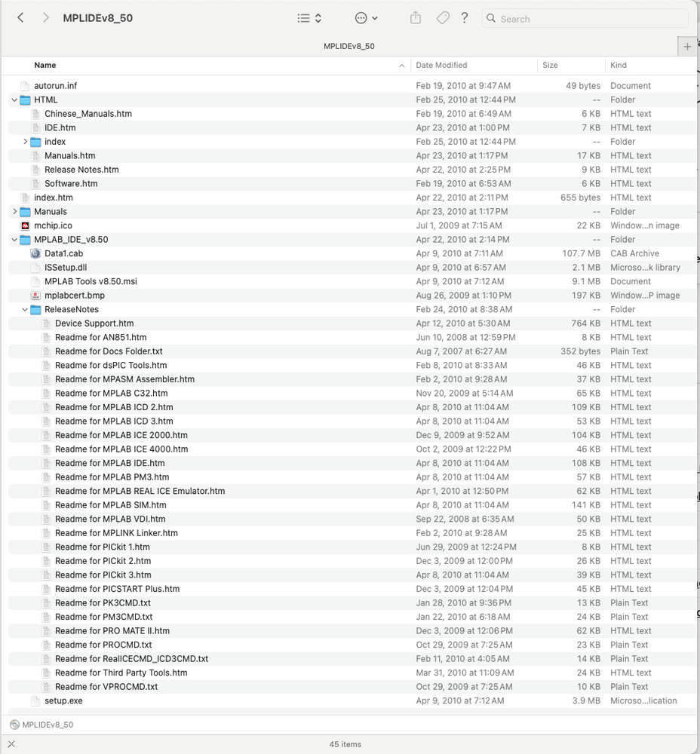Click the mplabcert.bmp image file icon
Image resolution: width=700 pixels, height=754 pixels.
pos(36,295)
